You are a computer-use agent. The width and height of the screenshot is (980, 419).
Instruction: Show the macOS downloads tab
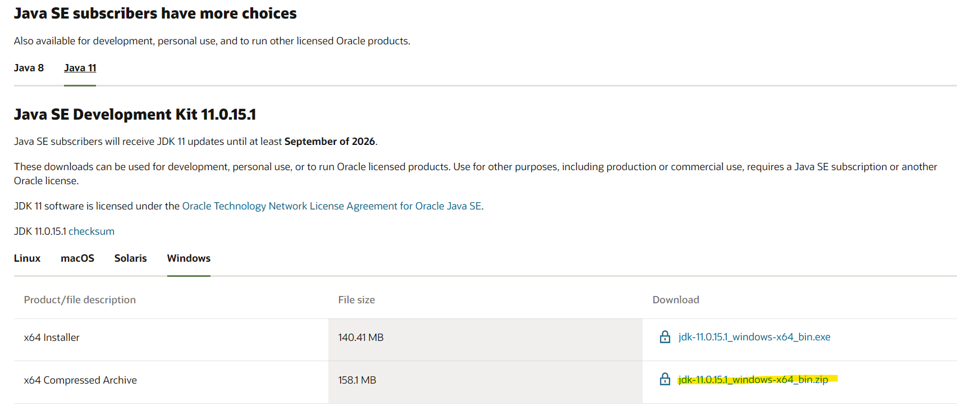pos(77,258)
